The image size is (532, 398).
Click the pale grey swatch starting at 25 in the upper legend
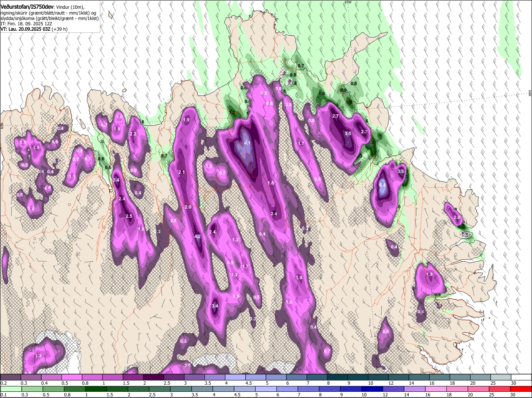click(x=501, y=377)
